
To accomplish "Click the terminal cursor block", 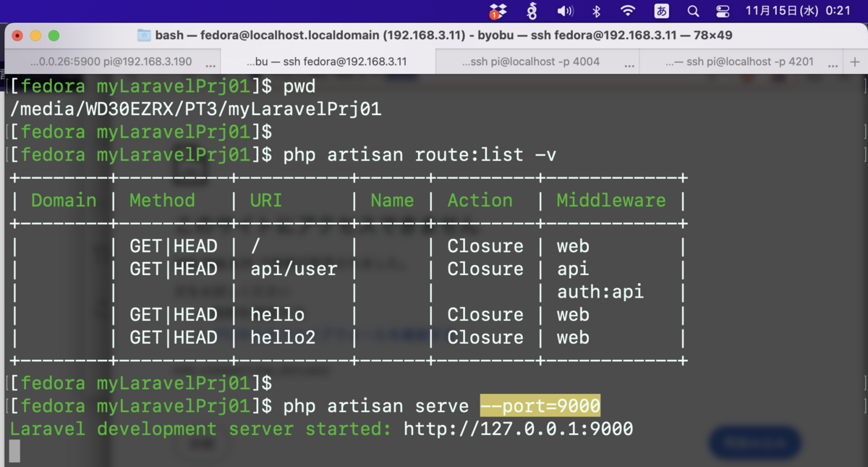I will pos(15,451).
